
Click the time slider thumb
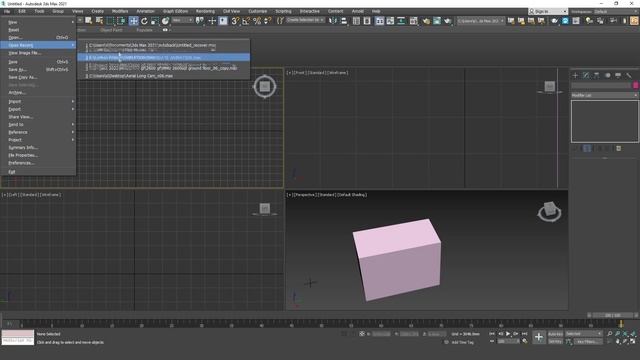pyautogui.click(x=613, y=315)
